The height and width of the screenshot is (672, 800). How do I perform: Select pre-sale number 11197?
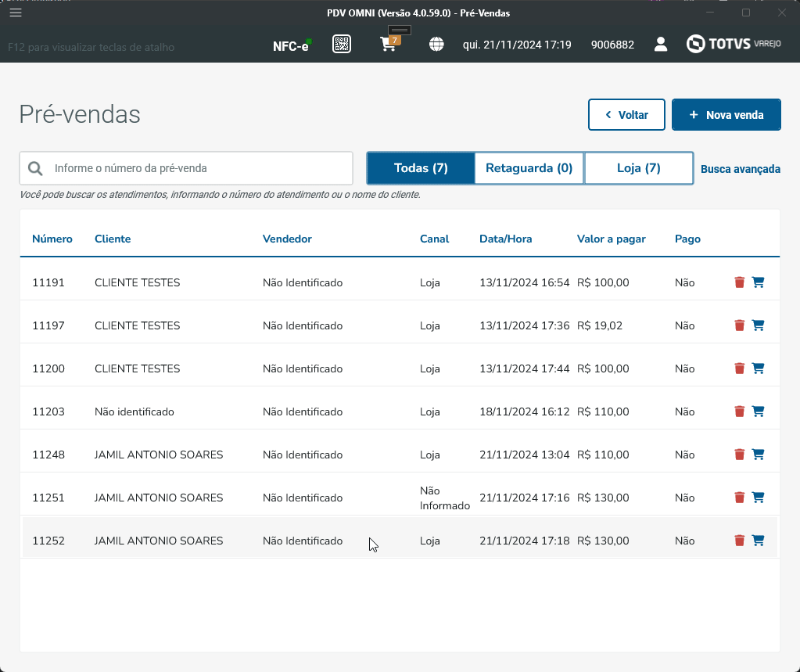click(48, 325)
